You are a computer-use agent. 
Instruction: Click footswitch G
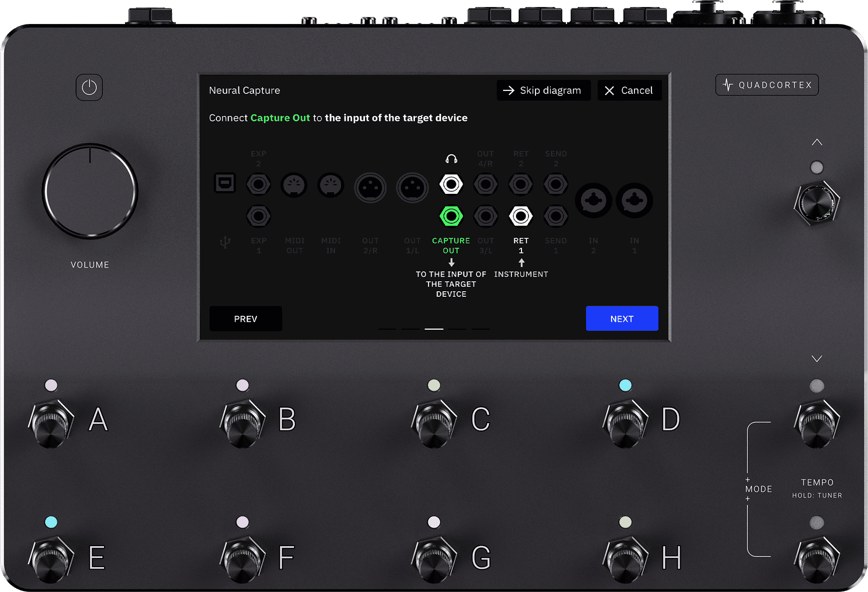coord(434,560)
